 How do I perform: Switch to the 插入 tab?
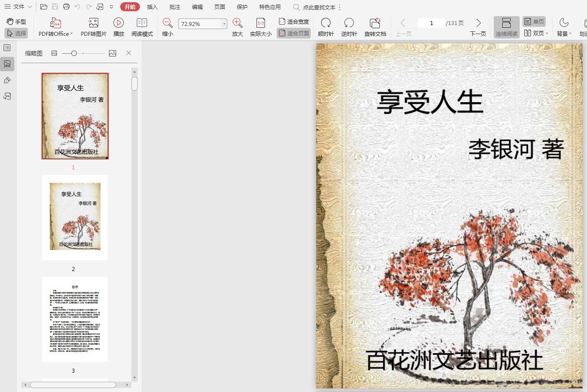[152, 7]
